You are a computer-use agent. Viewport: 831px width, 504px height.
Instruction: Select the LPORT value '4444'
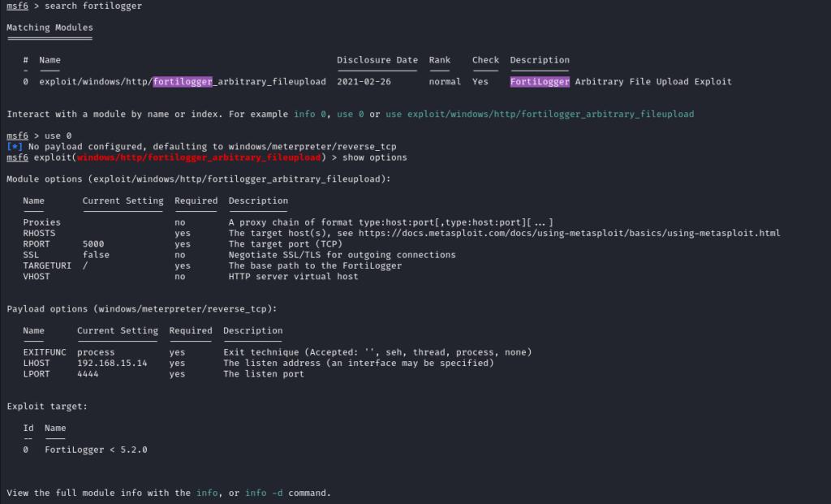click(88, 373)
